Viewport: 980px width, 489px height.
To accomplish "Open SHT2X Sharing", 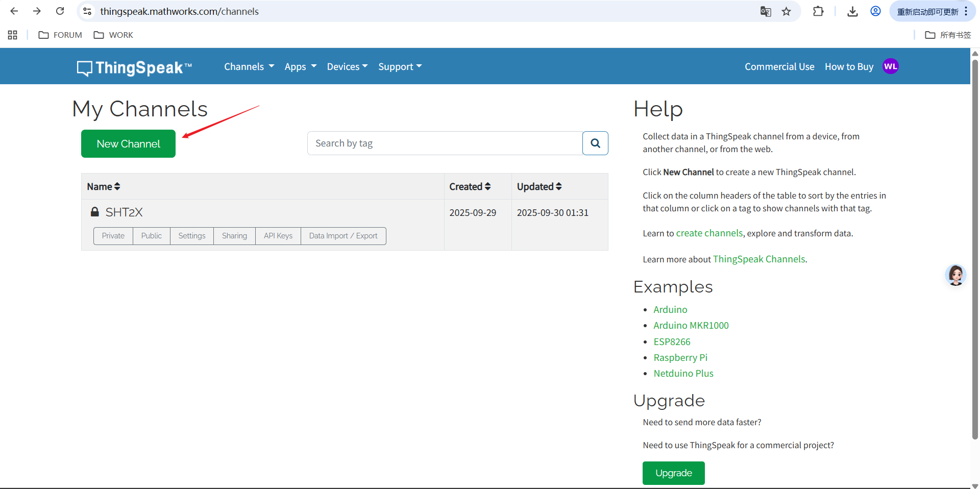I will pos(234,236).
